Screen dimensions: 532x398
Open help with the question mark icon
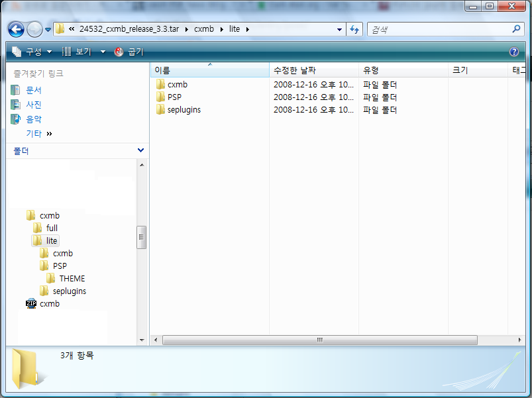pyautogui.click(x=514, y=52)
